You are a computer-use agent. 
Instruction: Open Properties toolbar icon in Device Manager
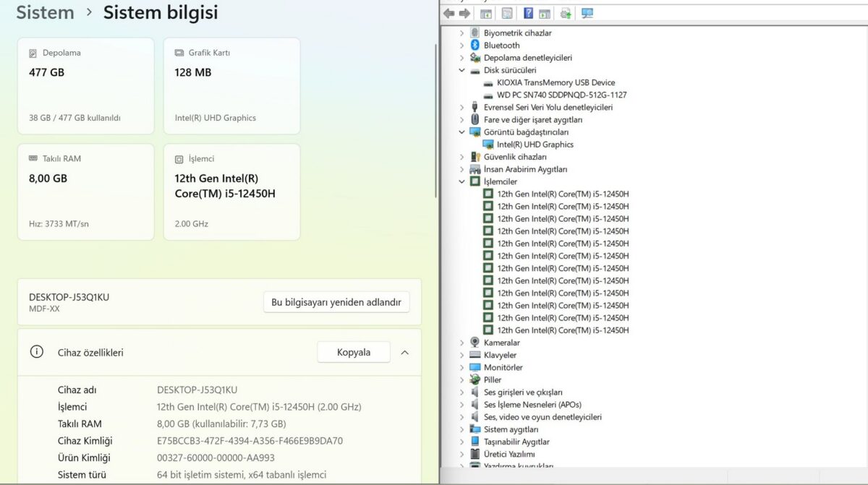[507, 13]
